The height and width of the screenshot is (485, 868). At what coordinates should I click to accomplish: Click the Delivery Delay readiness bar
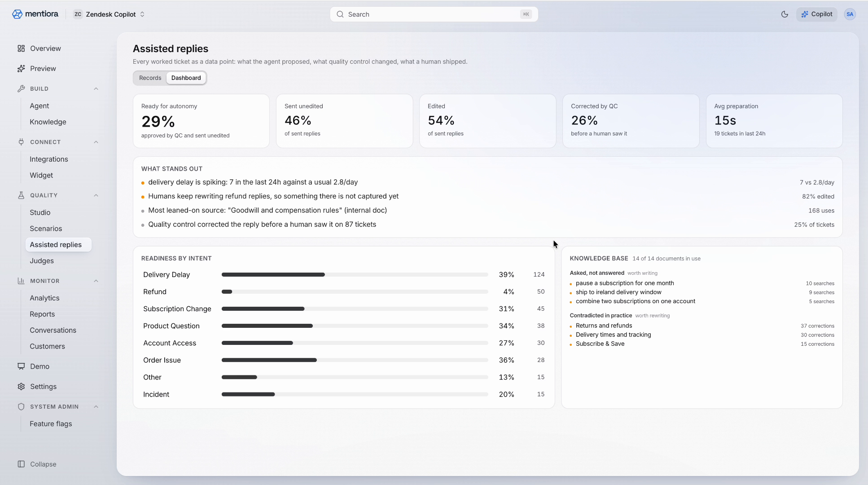355,275
